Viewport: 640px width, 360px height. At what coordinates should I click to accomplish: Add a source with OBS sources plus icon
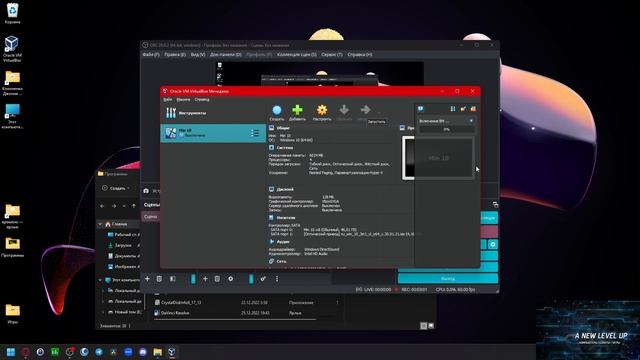205,279
